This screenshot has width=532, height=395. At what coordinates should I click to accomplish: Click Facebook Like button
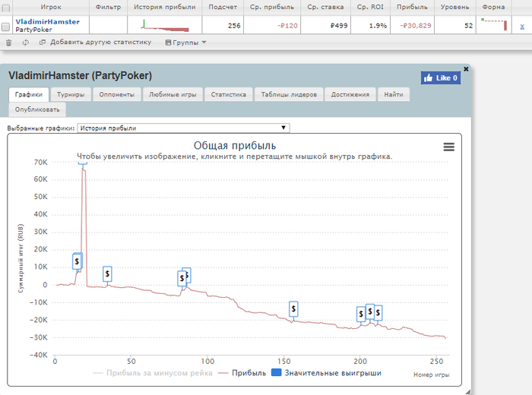[440, 78]
